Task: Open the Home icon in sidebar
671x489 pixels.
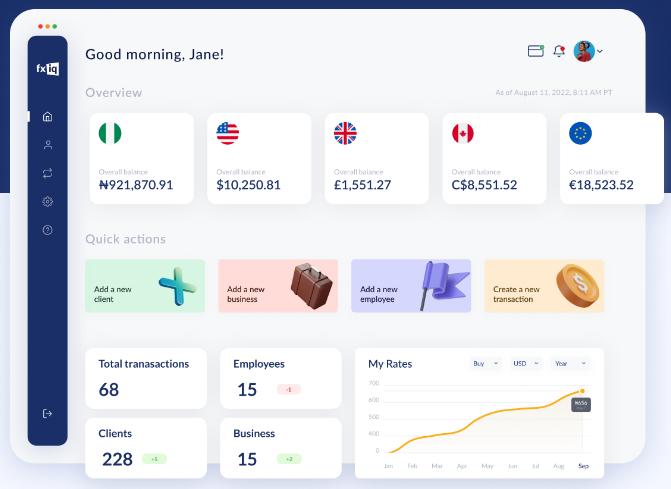Action: [x=48, y=116]
